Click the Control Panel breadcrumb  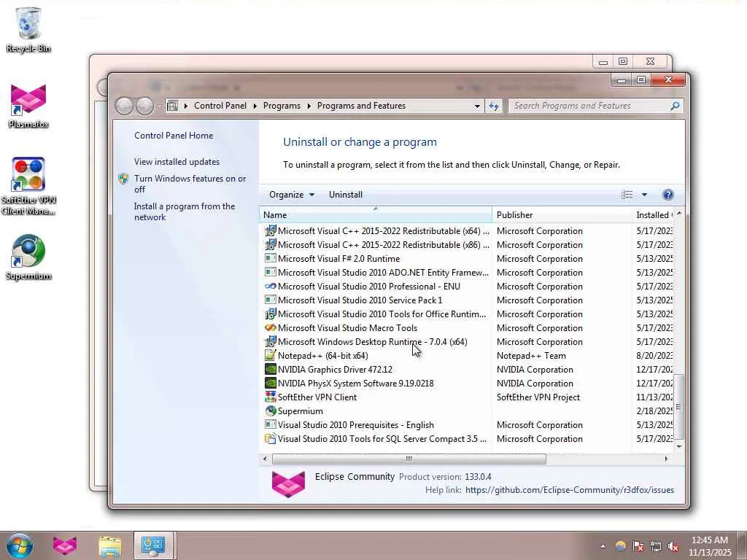tap(220, 106)
